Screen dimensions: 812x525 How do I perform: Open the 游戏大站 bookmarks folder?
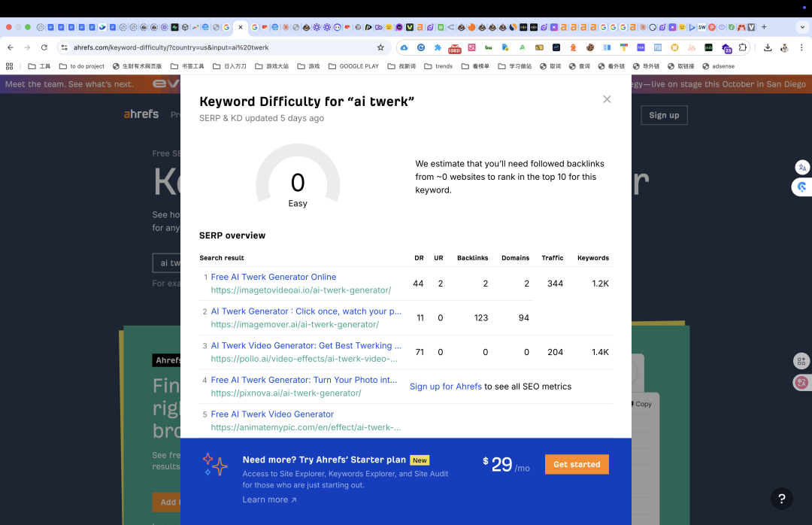272,66
